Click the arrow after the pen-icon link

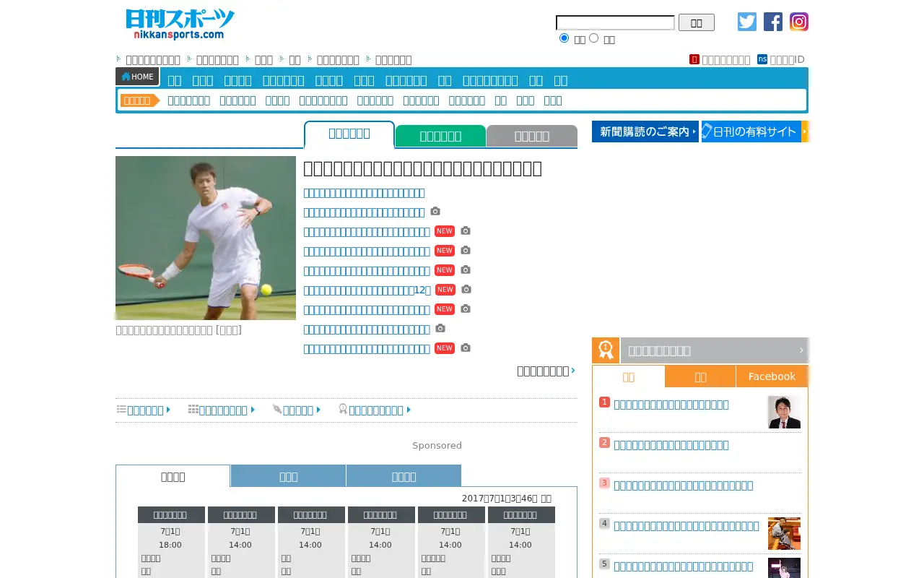[318, 410]
